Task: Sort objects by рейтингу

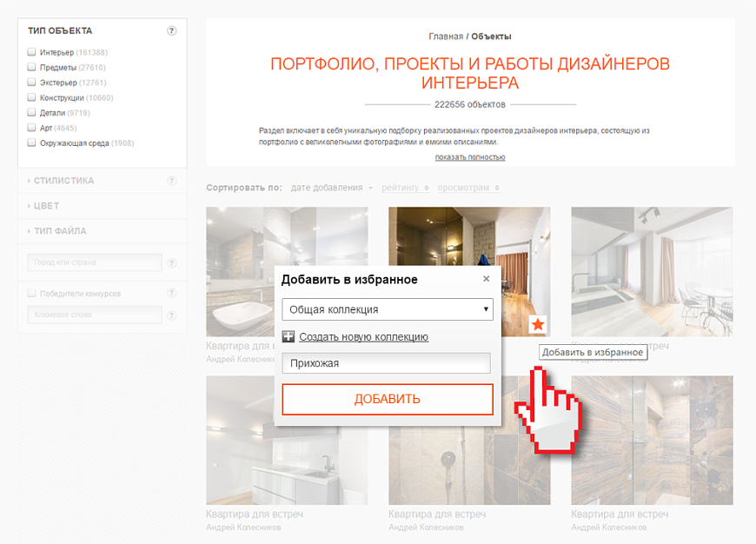Action: pos(400,188)
